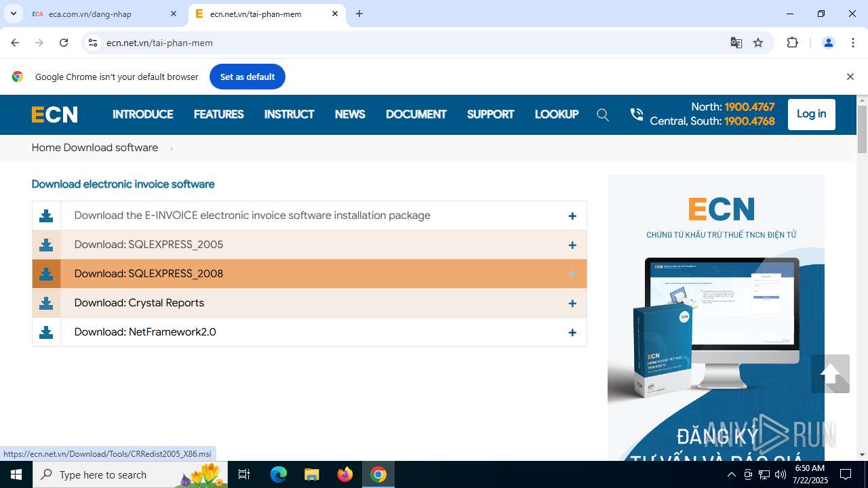Expand SQLEXPRESS_2008 row with plus sign
The image size is (868, 488).
(572, 274)
